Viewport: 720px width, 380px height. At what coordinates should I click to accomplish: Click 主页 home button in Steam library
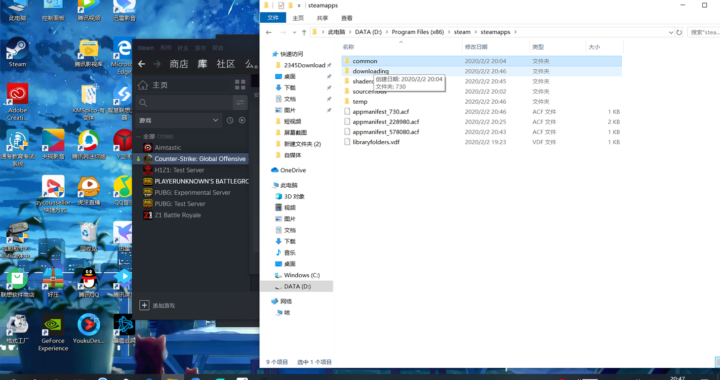[x=183, y=85]
